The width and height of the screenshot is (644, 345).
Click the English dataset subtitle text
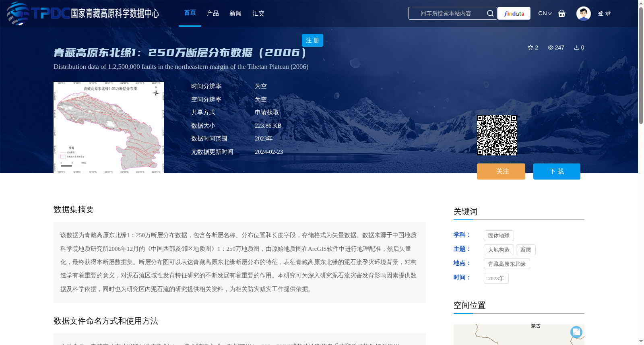181,67
